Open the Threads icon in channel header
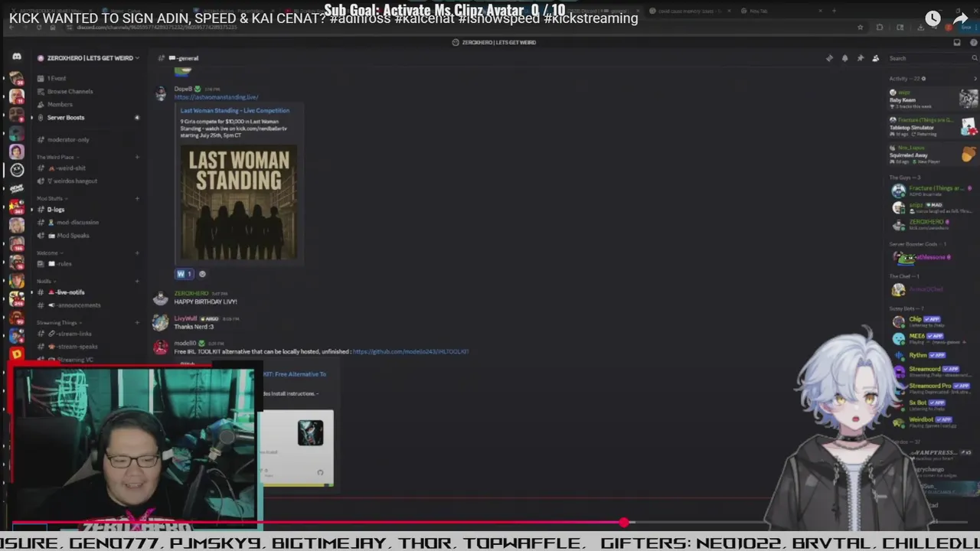This screenshot has width=980, height=551. tap(829, 58)
